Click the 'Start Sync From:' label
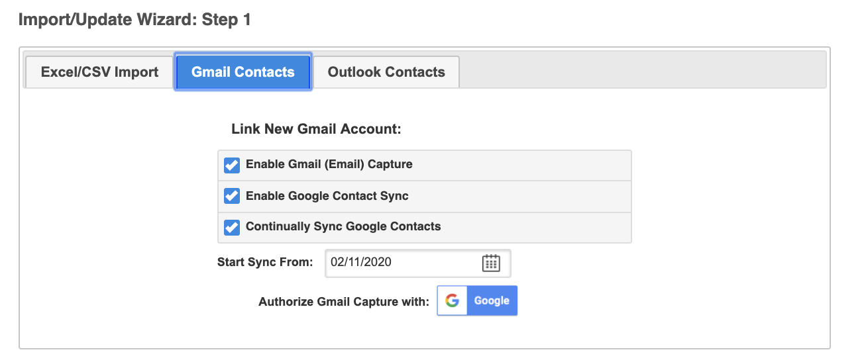This screenshot has height=364, width=868. (265, 262)
